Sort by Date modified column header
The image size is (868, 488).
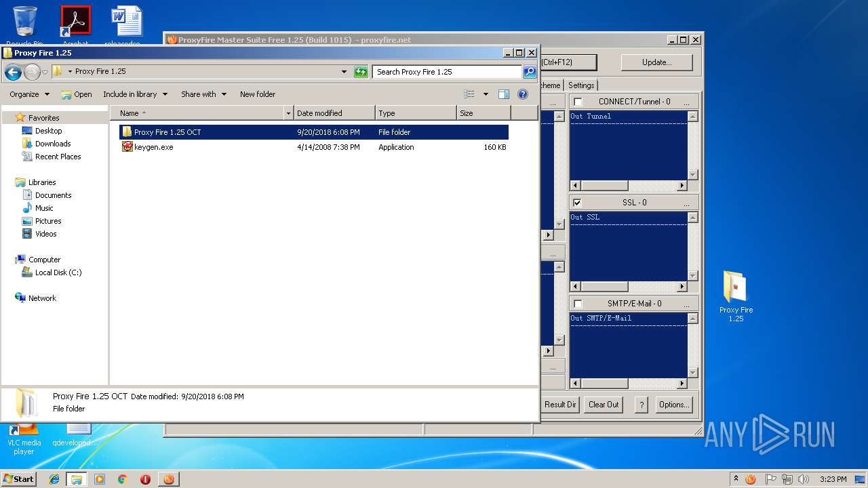click(x=334, y=113)
